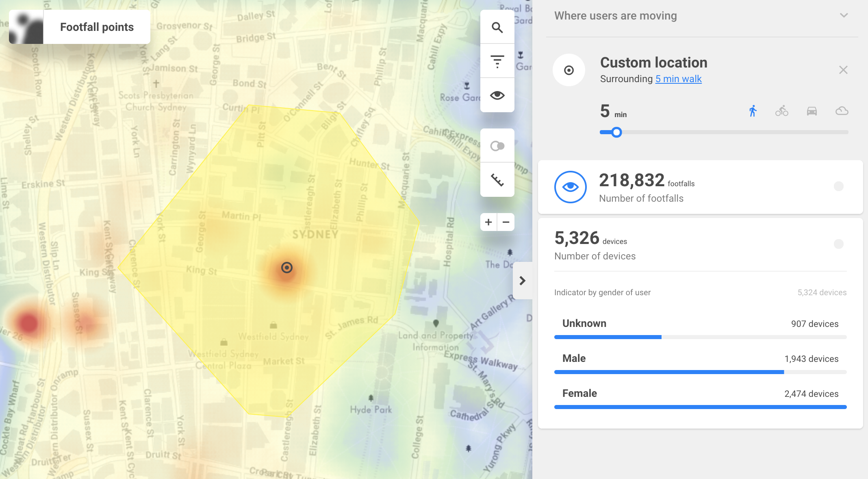Toggle the overlay switch on map toolbar
This screenshot has width=868, height=479.
click(497, 146)
